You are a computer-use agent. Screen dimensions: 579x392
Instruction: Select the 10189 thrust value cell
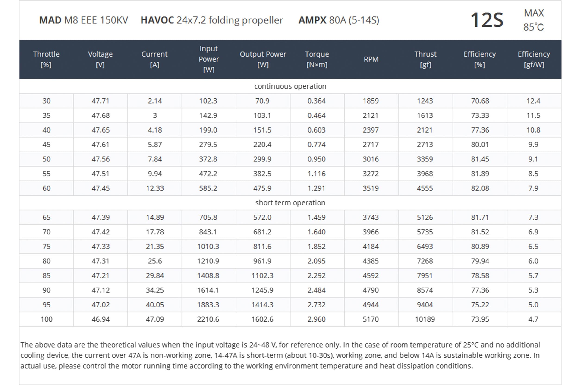click(425, 319)
